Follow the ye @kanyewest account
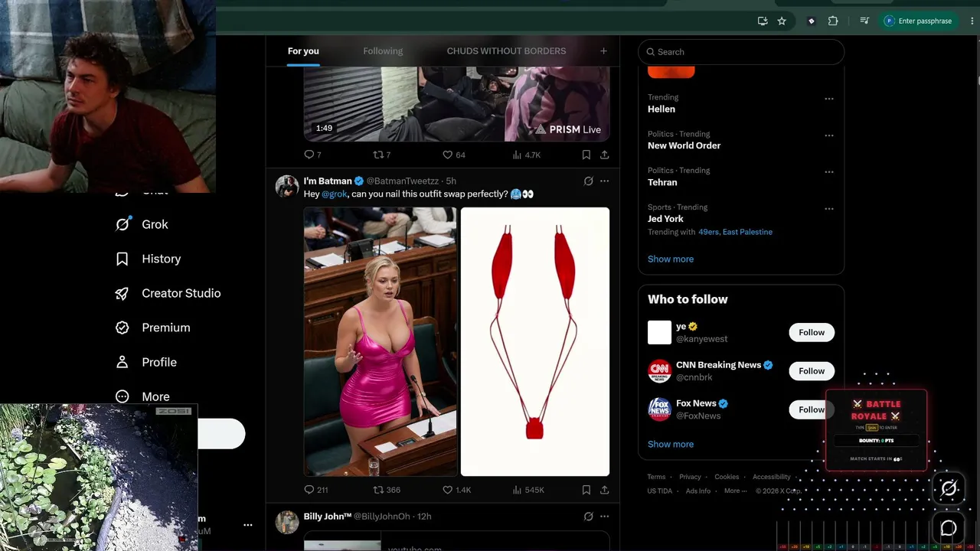Image resolution: width=980 pixels, height=551 pixels. click(812, 332)
